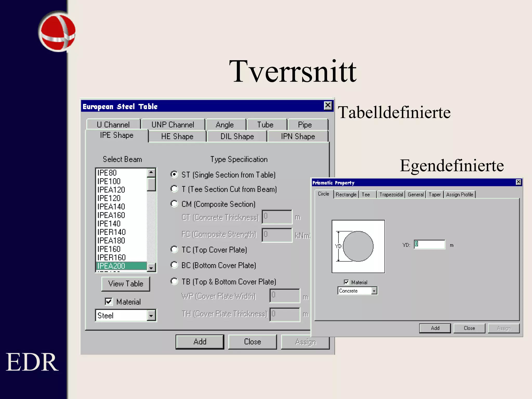This screenshot has height=399, width=532.
Task: Open the Taper tab
Action: [x=435, y=195]
